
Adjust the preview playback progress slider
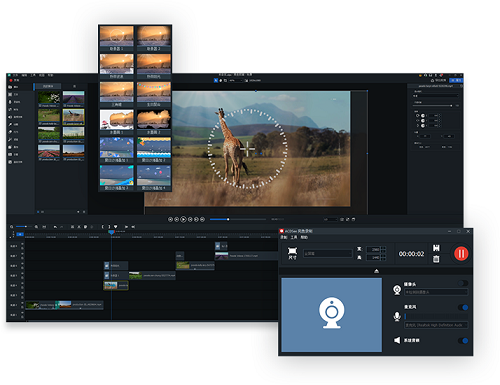(238, 219)
